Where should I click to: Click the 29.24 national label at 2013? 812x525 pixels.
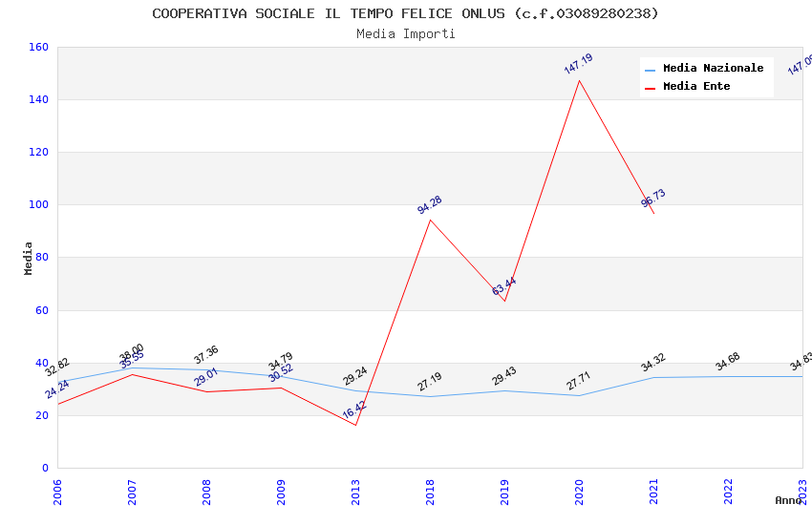tap(354, 375)
